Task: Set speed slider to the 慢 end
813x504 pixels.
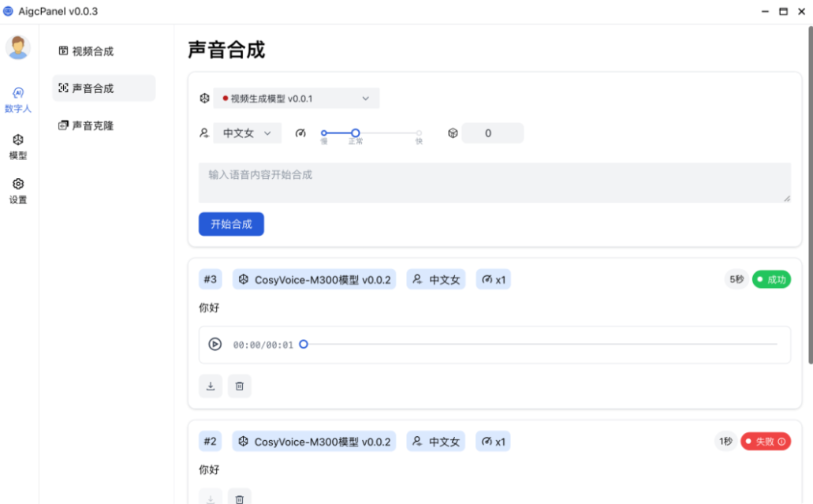Action: (x=324, y=133)
